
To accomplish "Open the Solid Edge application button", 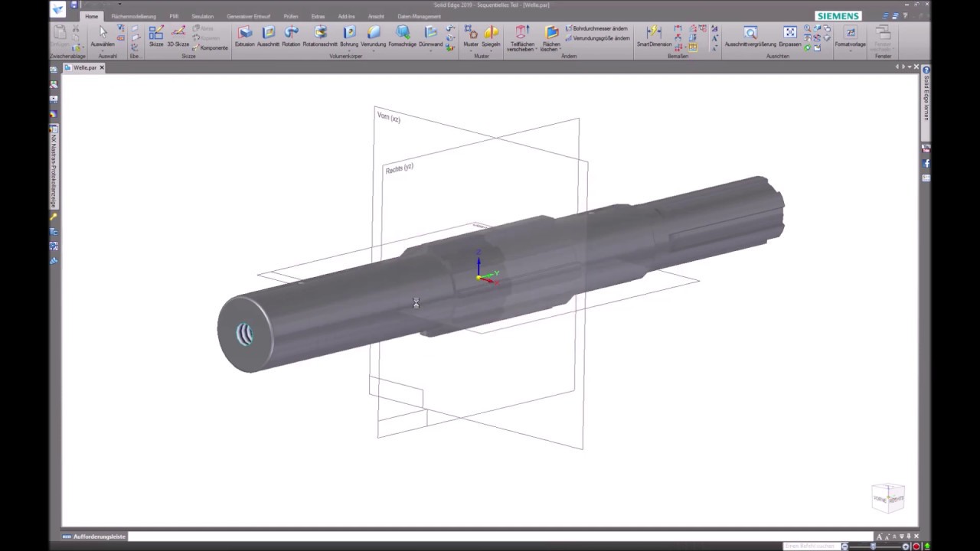I will tap(58, 8).
